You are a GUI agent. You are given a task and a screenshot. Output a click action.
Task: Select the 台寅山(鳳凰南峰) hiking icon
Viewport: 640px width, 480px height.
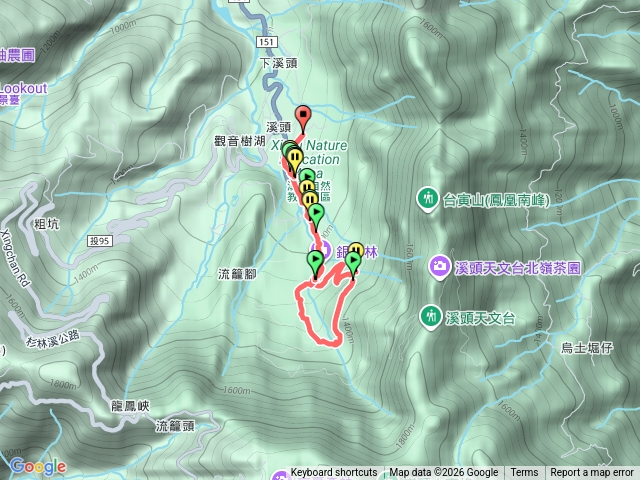click(x=427, y=199)
